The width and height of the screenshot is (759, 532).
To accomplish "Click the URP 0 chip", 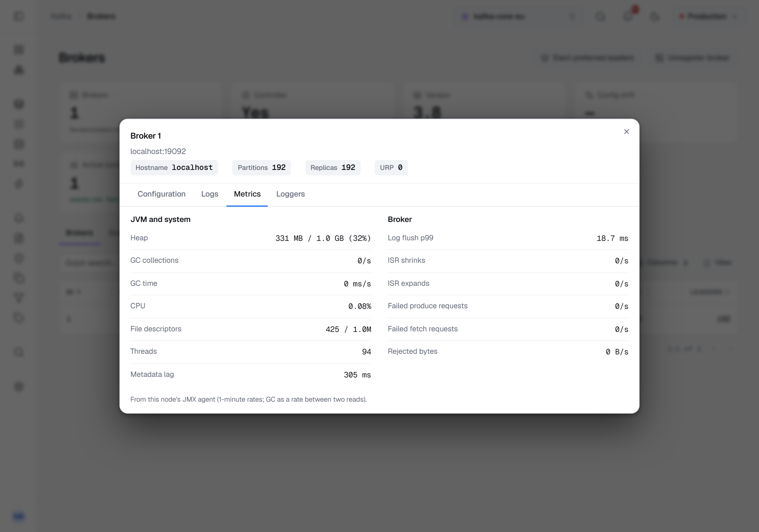I will [x=391, y=168].
